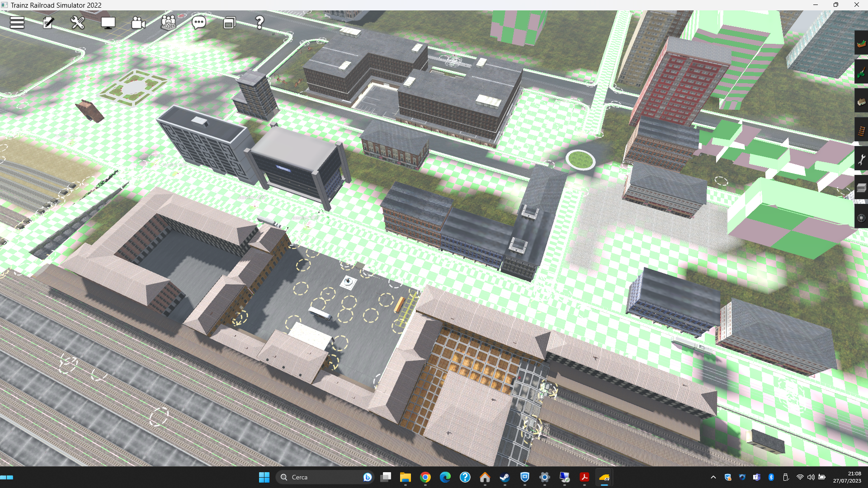This screenshot has height=488, width=868.
Task: Expand the Paint brush tab
Action: [861, 72]
